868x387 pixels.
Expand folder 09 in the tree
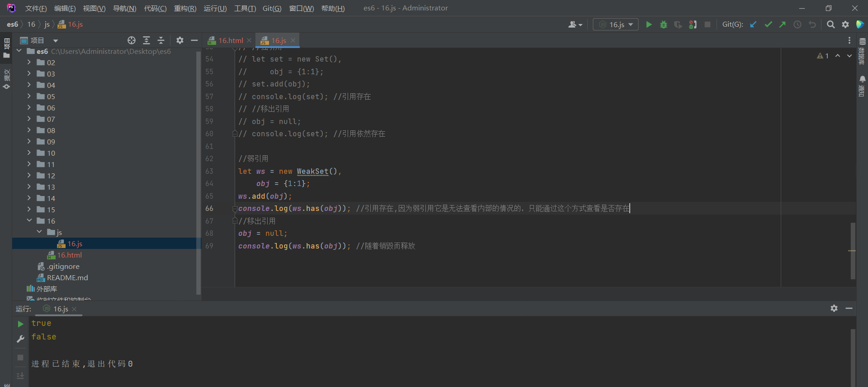tap(29, 141)
